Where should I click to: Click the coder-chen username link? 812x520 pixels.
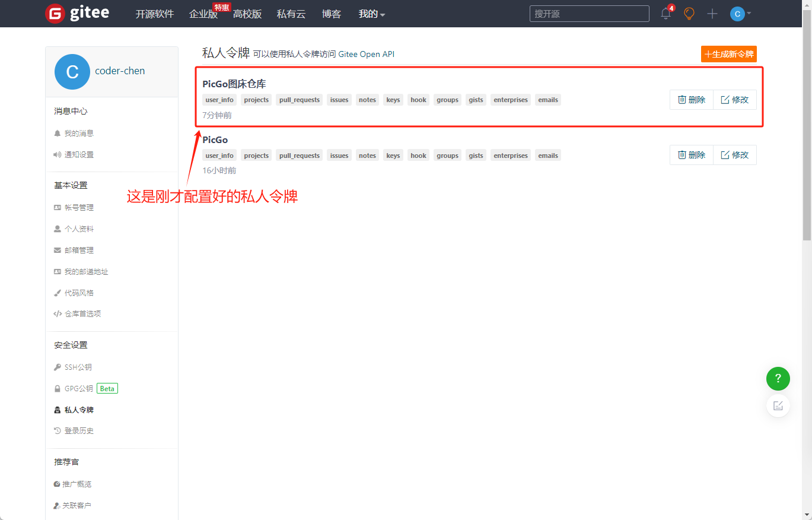click(x=120, y=71)
